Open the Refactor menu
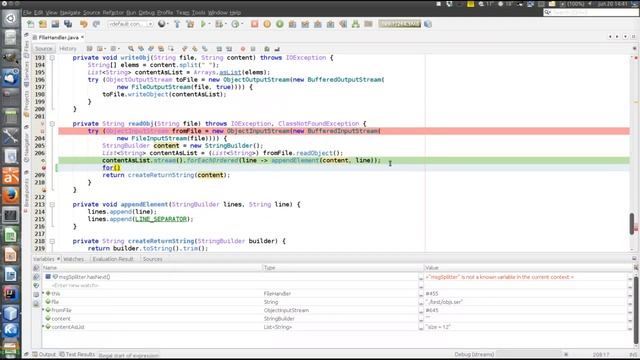This screenshot has width=640, height=360. 113,13
